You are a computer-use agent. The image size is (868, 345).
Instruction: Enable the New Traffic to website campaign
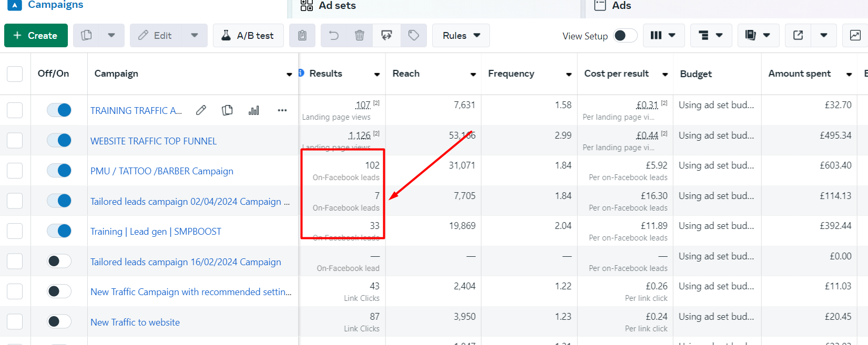click(59, 321)
